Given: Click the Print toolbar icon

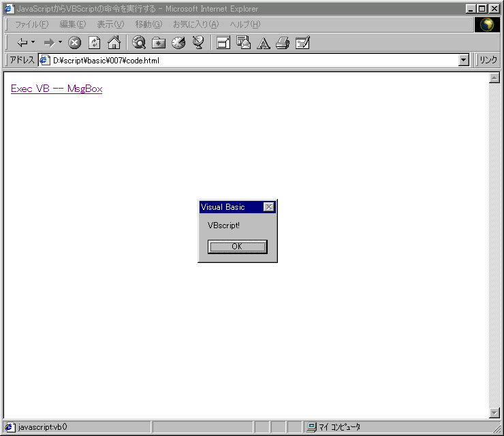Looking at the screenshot, I should pyautogui.click(x=283, y=43).
